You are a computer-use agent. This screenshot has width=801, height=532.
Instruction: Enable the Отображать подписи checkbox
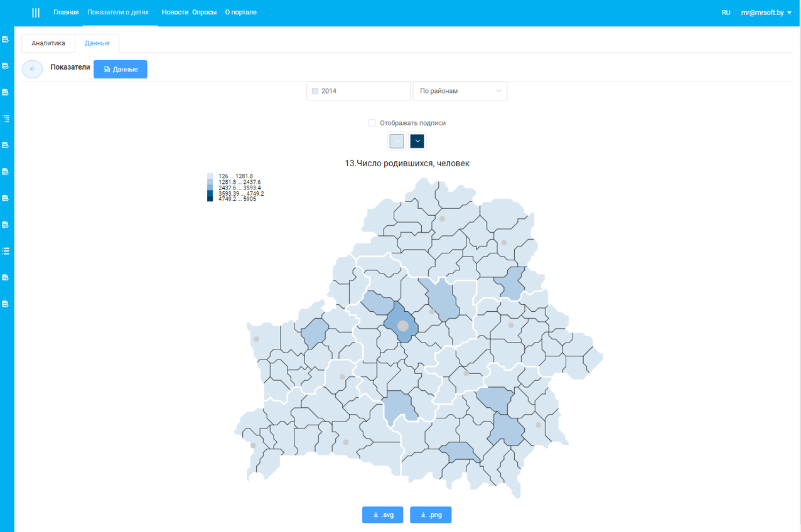pos(372,123)
